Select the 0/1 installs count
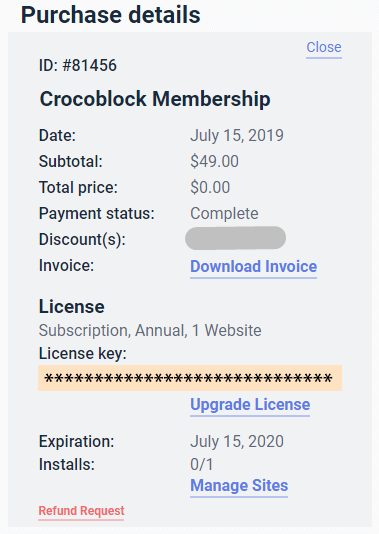The image size is (379, 534). pos(202,465)
